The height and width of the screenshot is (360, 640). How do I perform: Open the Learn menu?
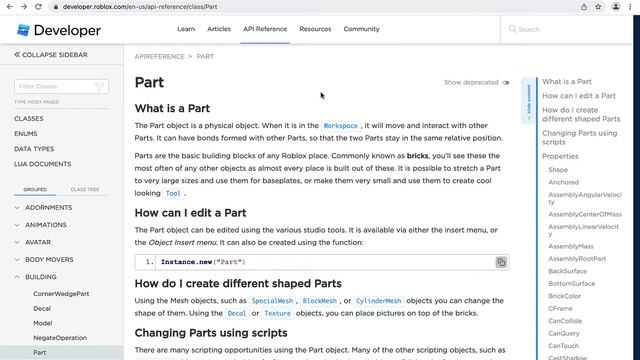(186, 29)
